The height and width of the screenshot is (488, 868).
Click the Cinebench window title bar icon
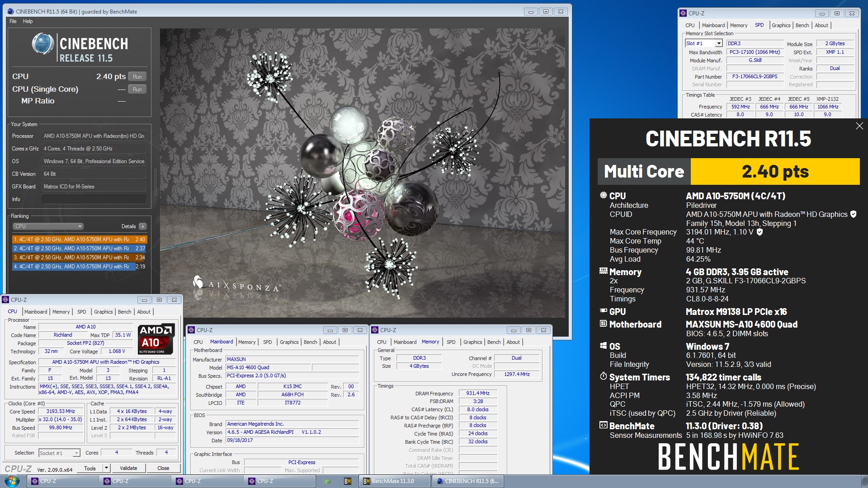10,12
